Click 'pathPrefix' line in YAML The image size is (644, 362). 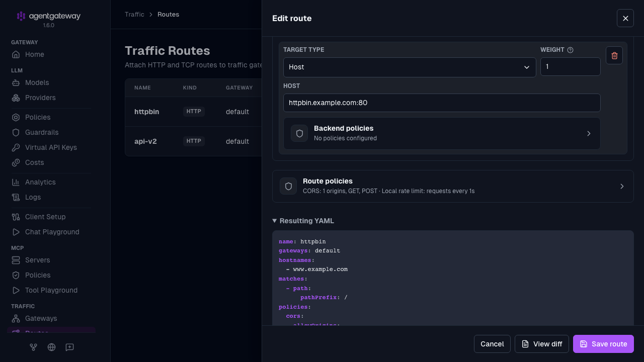pos(324,298)
